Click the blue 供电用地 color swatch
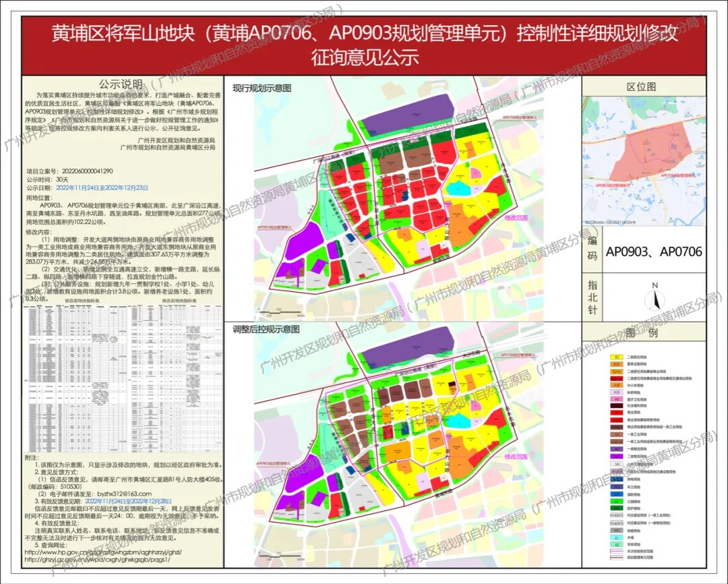This screenshot has height=584, width=728. [x=616, y=479]
